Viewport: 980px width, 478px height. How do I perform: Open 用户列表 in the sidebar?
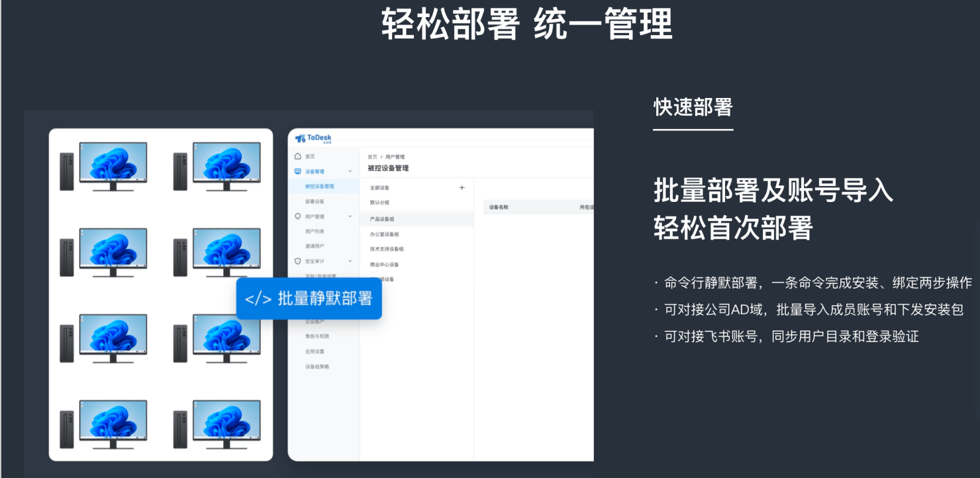coord(315,232)
